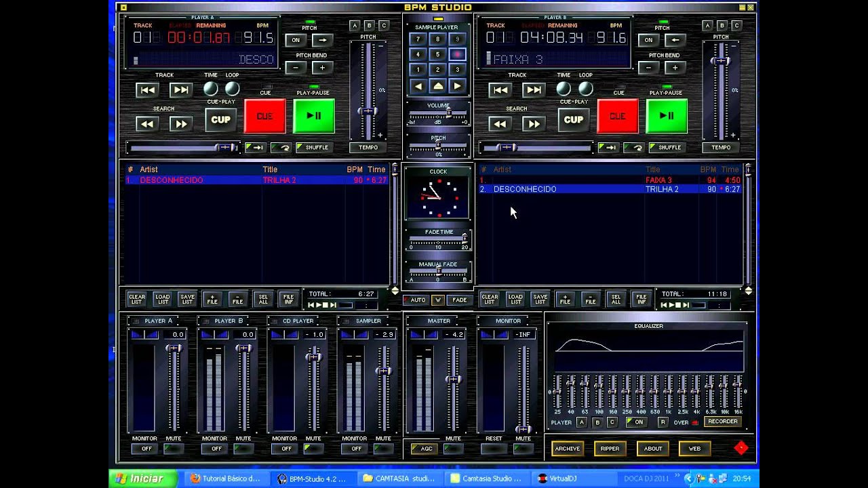Open the Archive panel
The width and height of the screenshot is (868, 488).
coord(568,449)
